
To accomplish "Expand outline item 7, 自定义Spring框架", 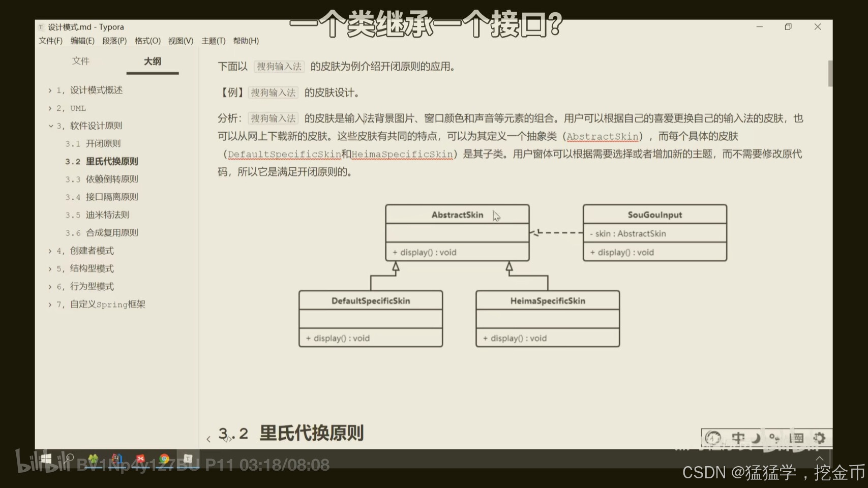I will pos(50,304).
